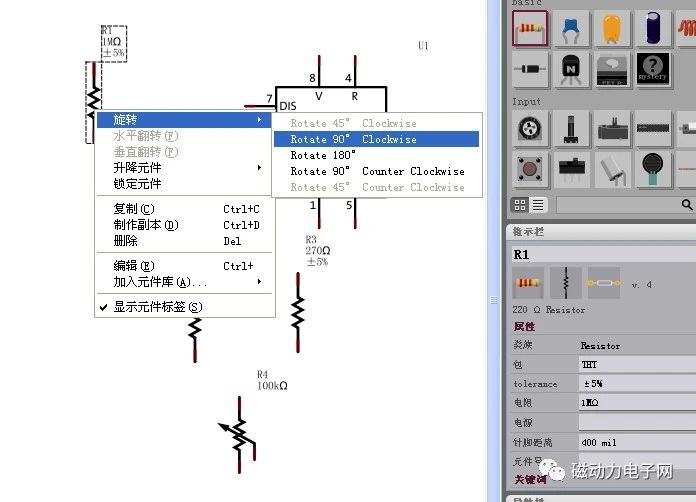This screenshot has height=502, width=696.
Task: Pick the slide switch input part
Action: (570, 170)
